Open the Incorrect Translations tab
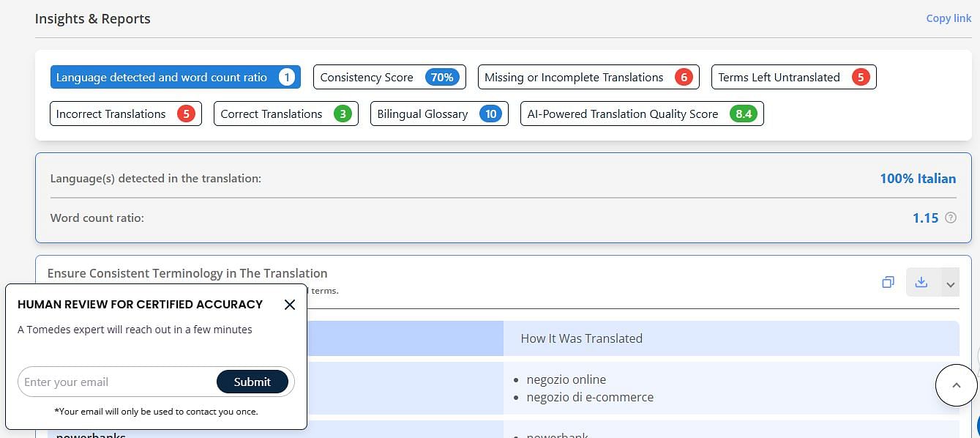This screenshot has height=438, width=980. pos(126,114)
